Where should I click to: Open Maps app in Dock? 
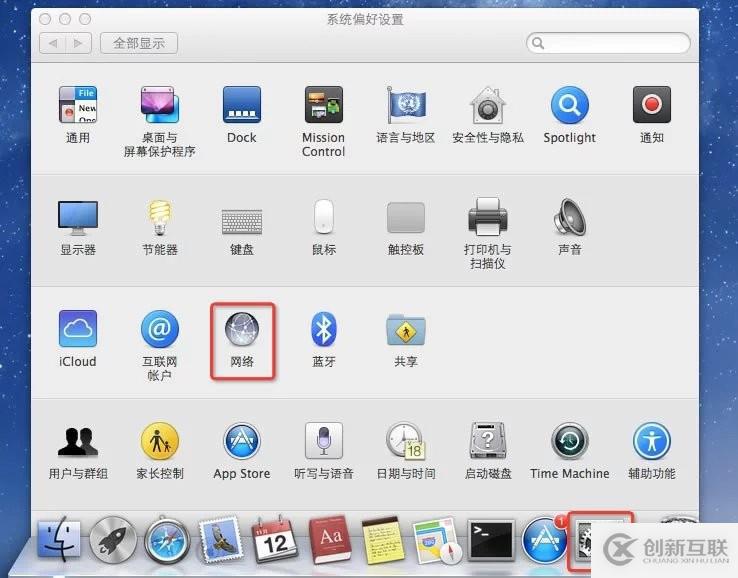(x=436, y=540)
